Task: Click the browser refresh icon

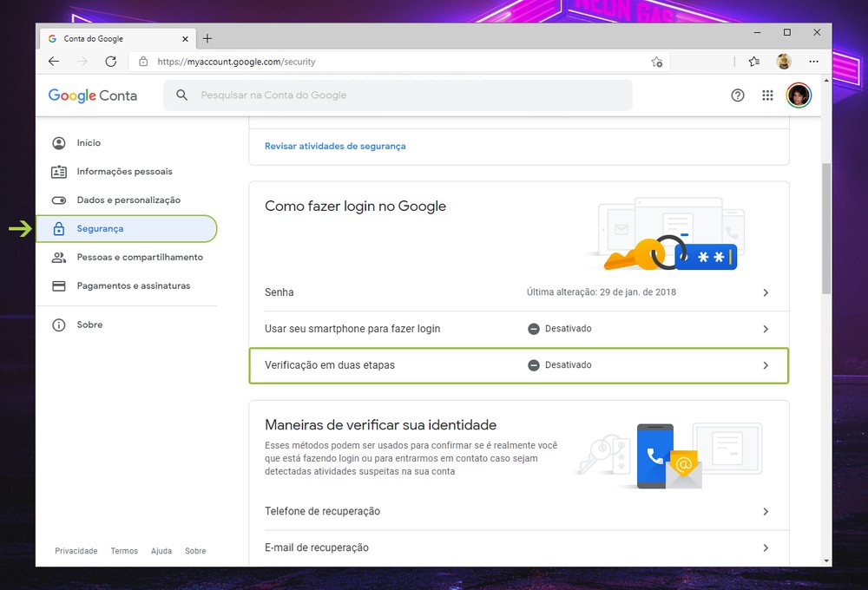Action: tap(110, 62)
